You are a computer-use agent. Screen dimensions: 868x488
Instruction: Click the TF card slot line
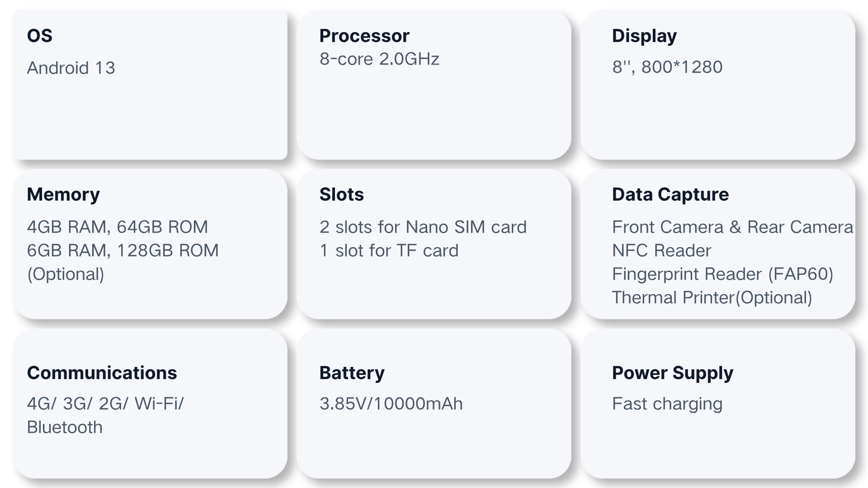click(x=389, y=250)
